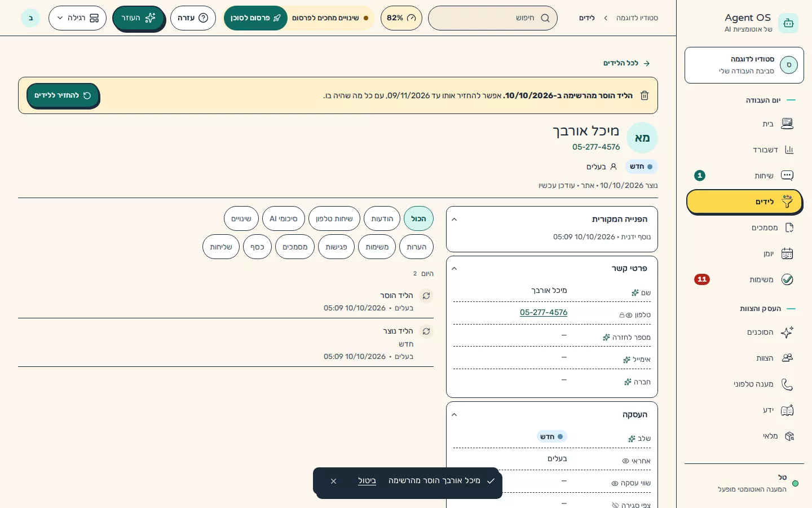This screenshot has width=812, height=508.
Task: Click the change icon beside הליד הוסר entry
Action: (x=426, y=296)
